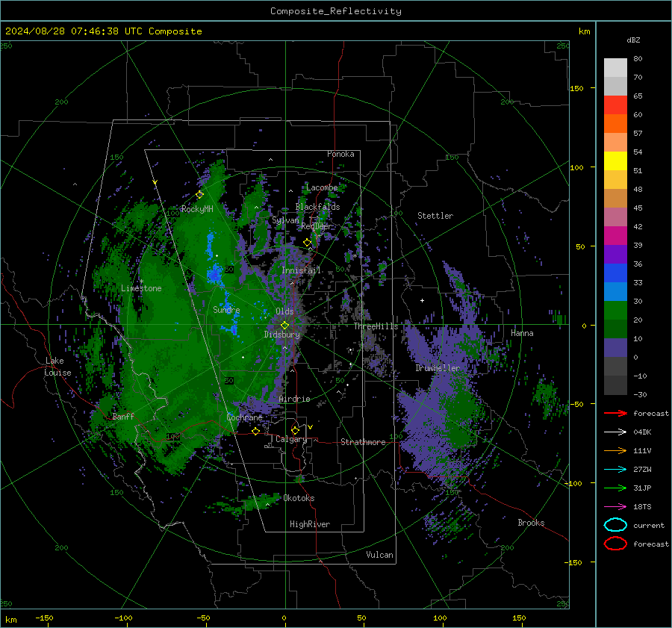Viewport: 672px width, 628px height.
Task: Click the RockyMH label
Action: 197,209
